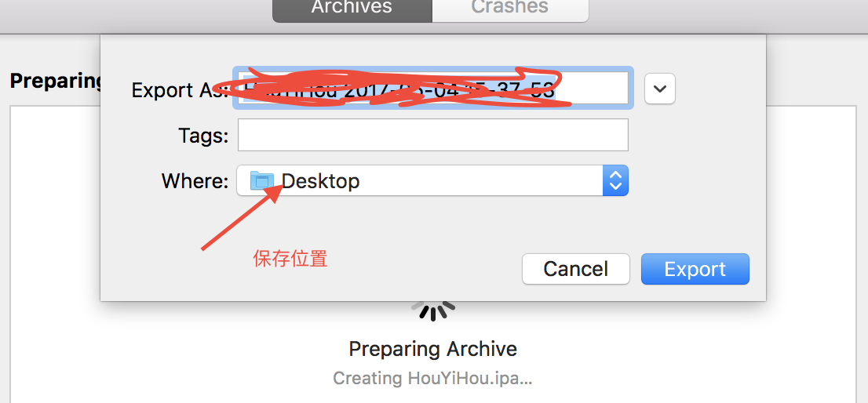Click the blue Export button
This screenshot has height=403, width=868.
tap(695, 269)
